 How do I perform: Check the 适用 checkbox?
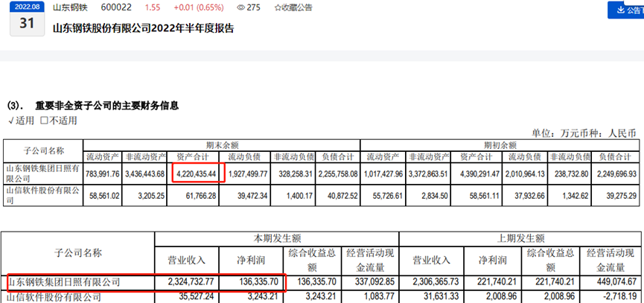(10, 120)
